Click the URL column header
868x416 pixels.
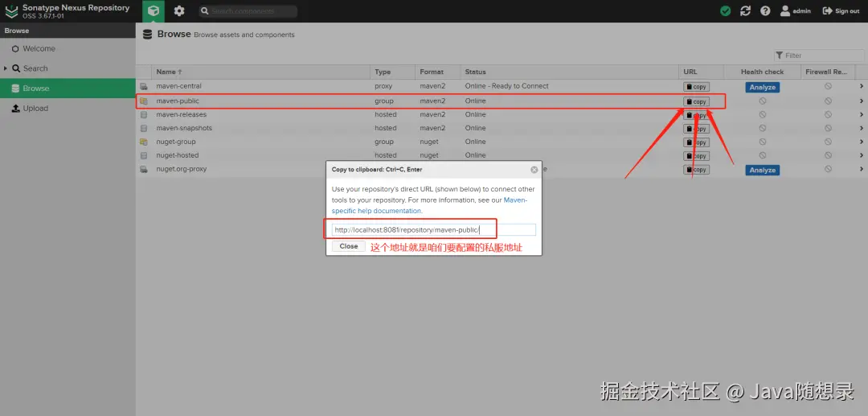[x=702, y=72]
